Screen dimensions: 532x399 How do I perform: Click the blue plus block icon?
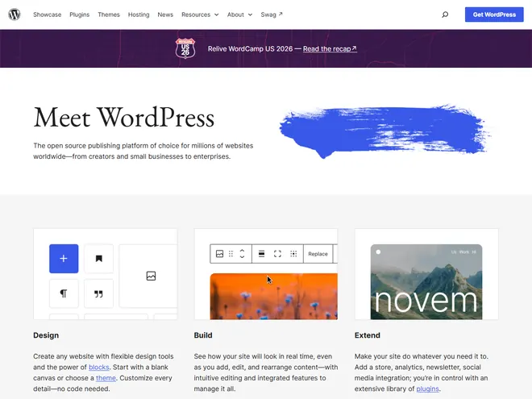tap(64, 259)
